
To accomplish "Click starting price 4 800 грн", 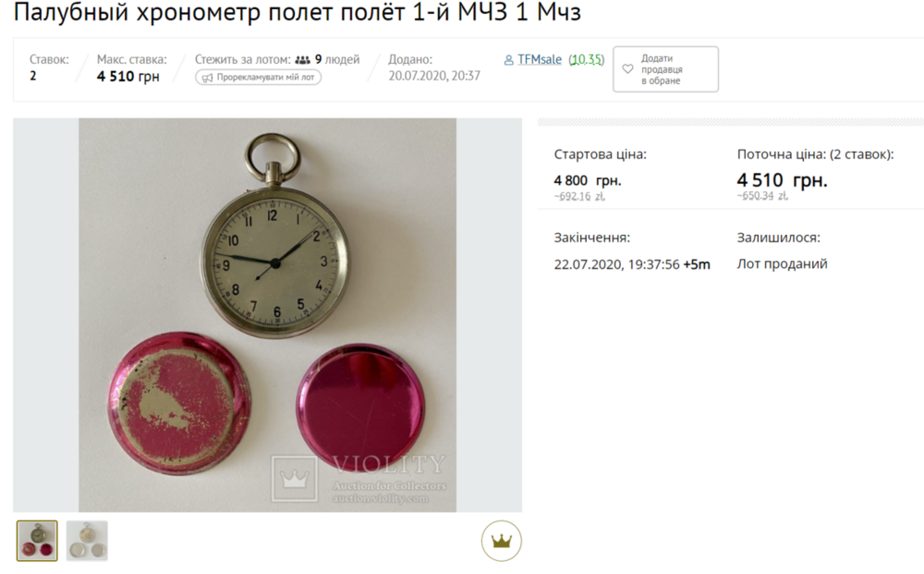I will coord(588,180).
